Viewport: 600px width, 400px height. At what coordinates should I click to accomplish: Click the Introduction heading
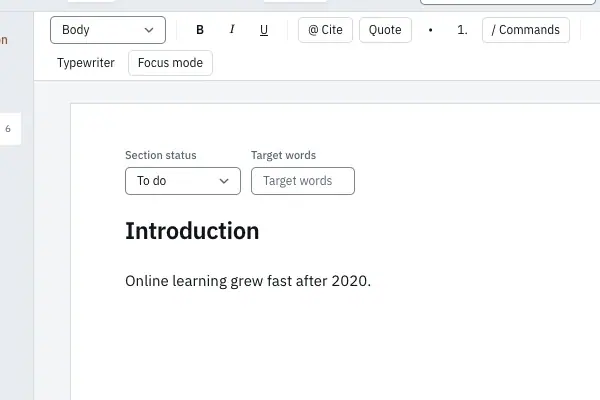coord(192,231)
